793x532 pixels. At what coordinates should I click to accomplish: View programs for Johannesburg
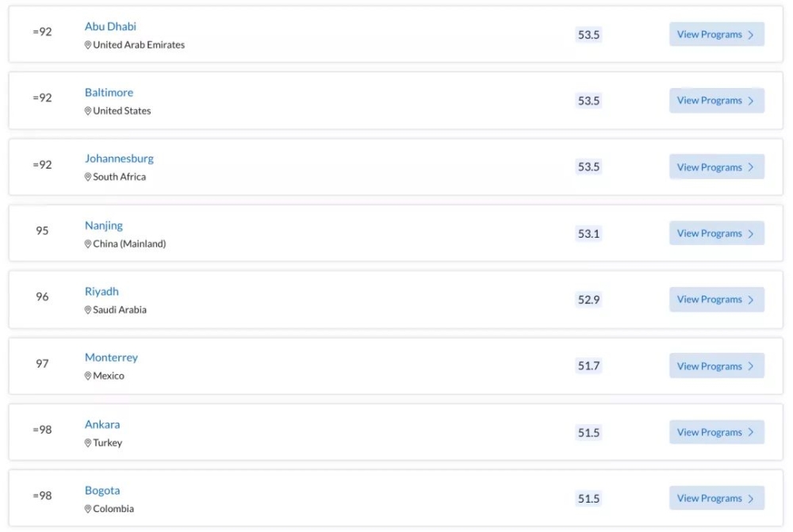click(717, 166)
